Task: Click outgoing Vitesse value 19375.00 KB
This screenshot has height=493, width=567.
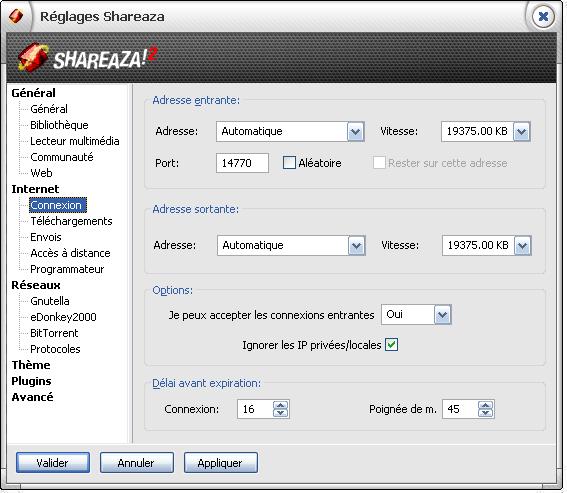Action: coord(478,246)
